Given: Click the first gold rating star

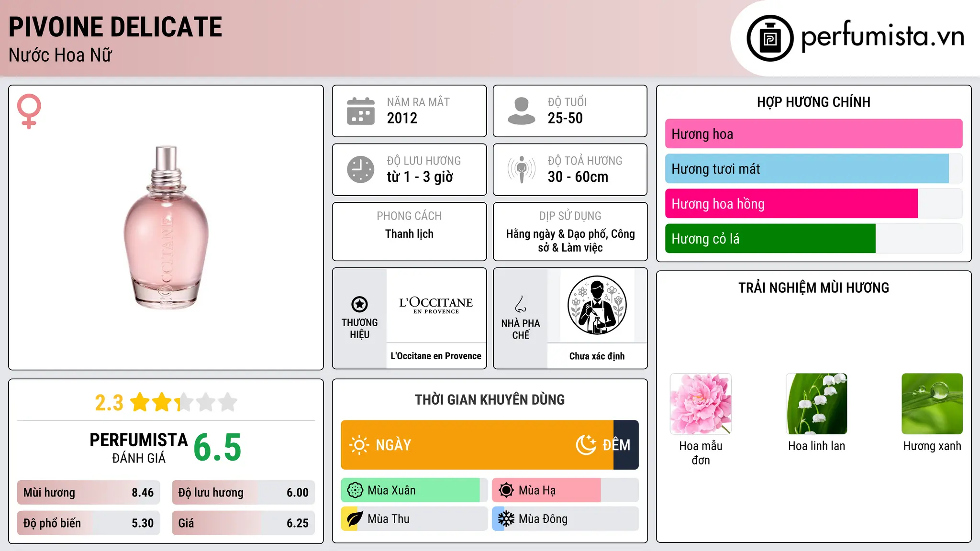Looking at the screenshot, I should 140,402.
